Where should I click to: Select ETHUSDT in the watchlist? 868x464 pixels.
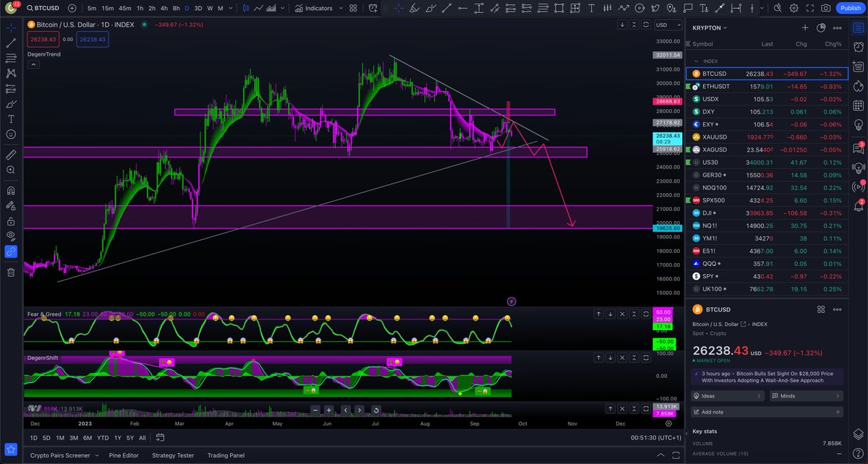click(x=767, y=86)
